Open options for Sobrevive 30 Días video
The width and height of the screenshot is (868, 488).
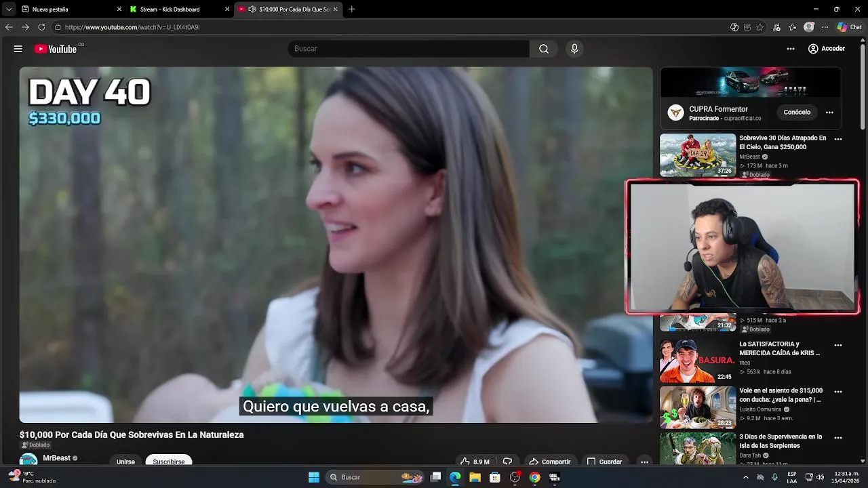[838, 140]
